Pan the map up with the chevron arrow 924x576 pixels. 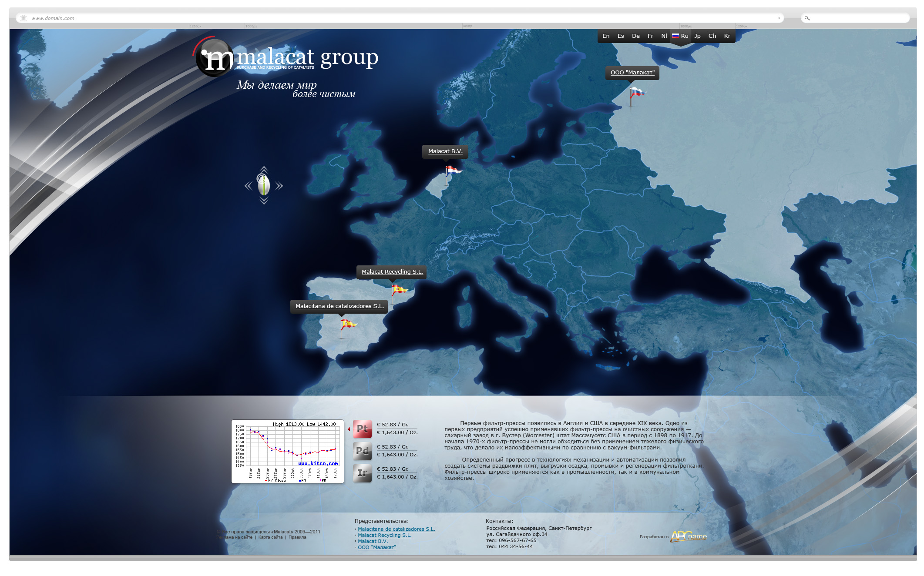point(264,169)
